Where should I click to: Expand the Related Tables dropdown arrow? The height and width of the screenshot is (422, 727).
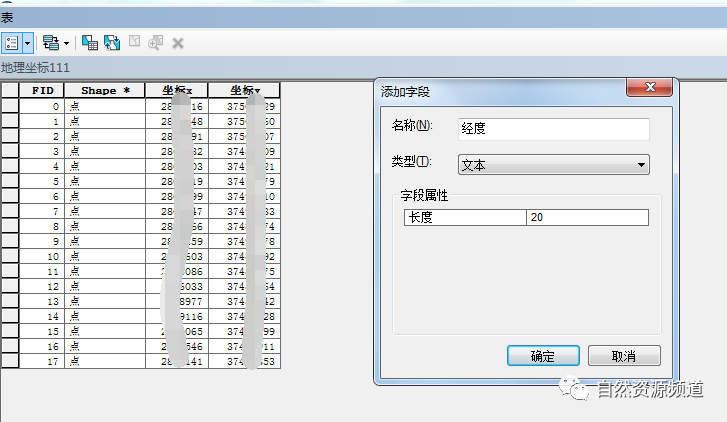(66, 43)
